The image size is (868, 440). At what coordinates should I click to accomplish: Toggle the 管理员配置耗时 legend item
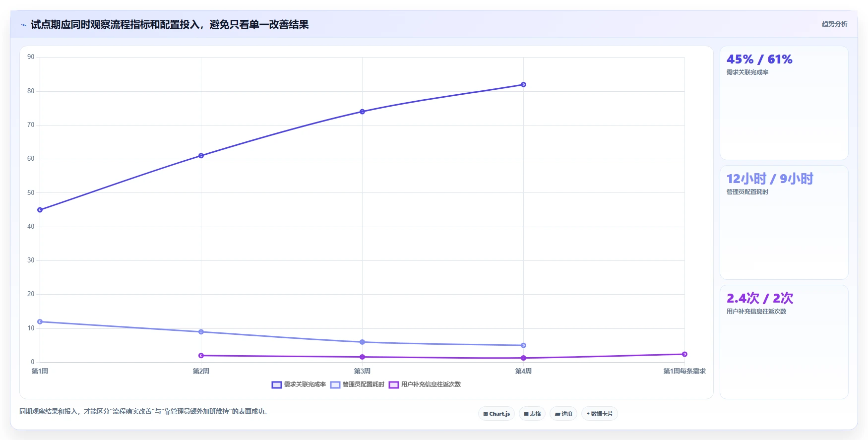(357, 384)
